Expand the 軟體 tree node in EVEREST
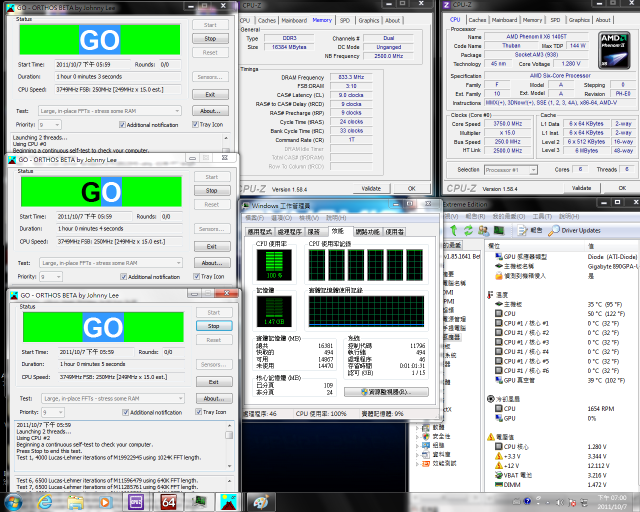The height and width of the screenshot is (512, 640). click(x=417, y=427)
